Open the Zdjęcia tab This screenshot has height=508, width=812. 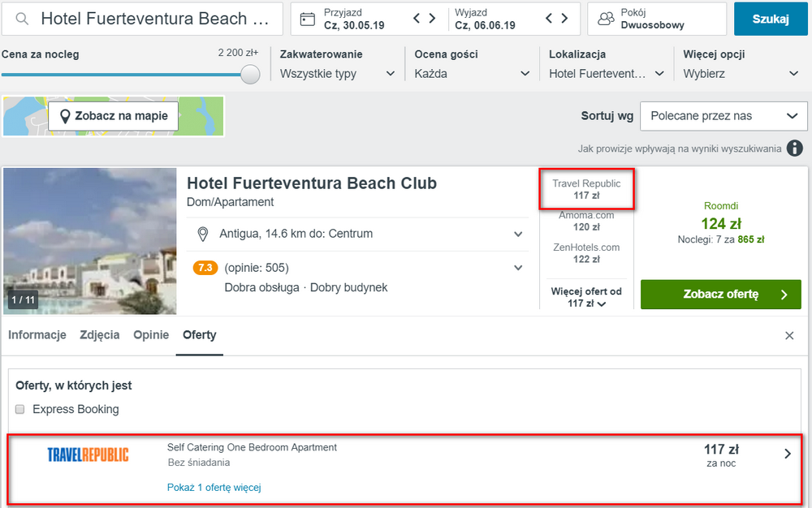99,334
